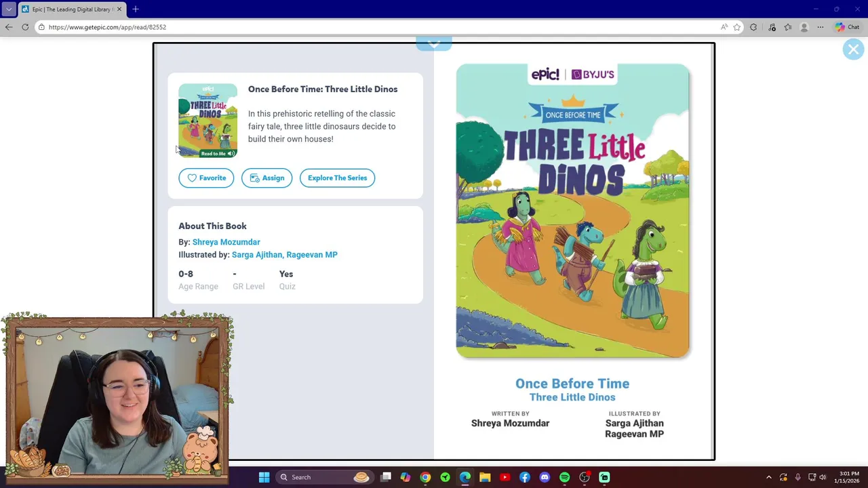
Task: Open Task View on the taskbar
Action: click(x=386, y=477)
